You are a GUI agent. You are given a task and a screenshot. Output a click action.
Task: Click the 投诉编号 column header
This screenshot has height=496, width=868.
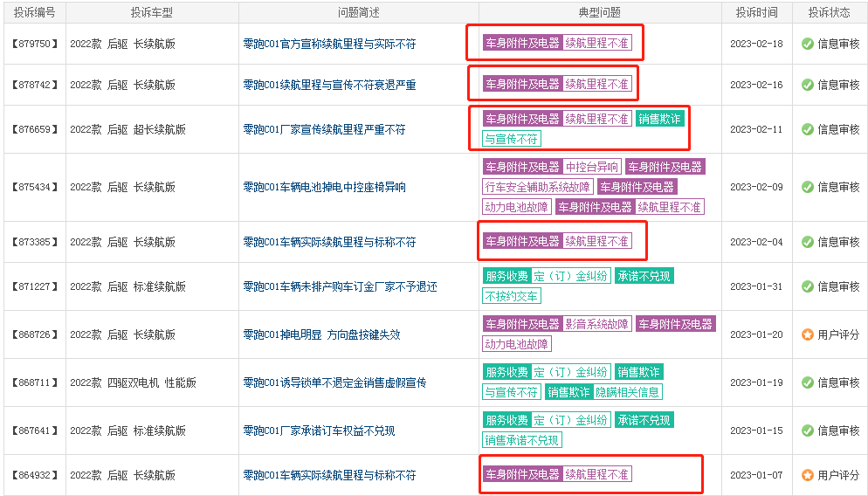34,12
